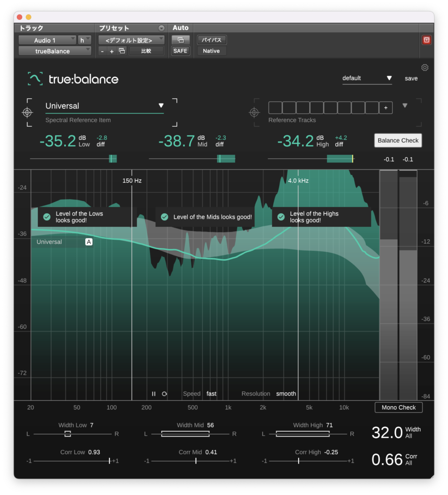Click the -38.7 dB Mid reading
This screenshot has width=448, height=495.
pyautogui.click(x=176, y=141)
